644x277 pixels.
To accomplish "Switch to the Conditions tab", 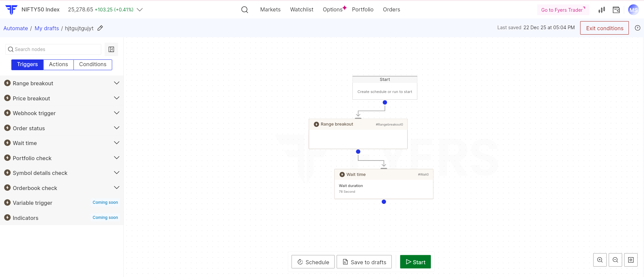I will [x=92, y=64].
